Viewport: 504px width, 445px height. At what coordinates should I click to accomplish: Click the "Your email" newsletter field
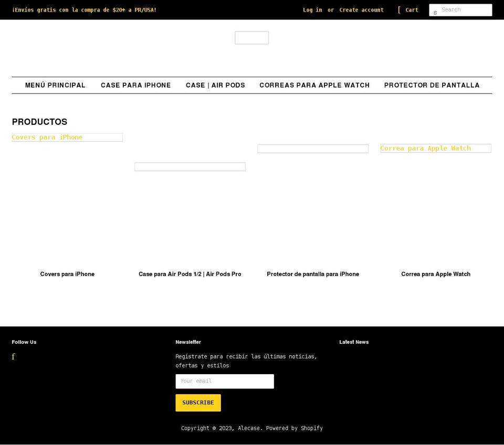coord(225,381)
